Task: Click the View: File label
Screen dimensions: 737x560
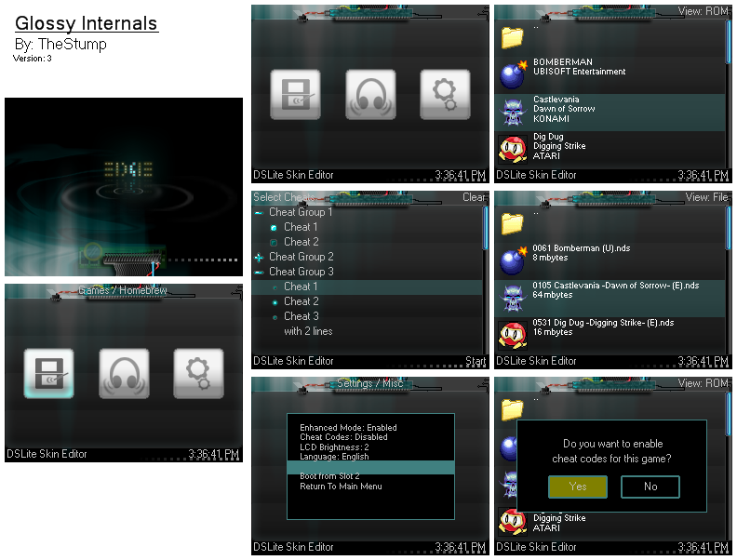Action: 707,197
